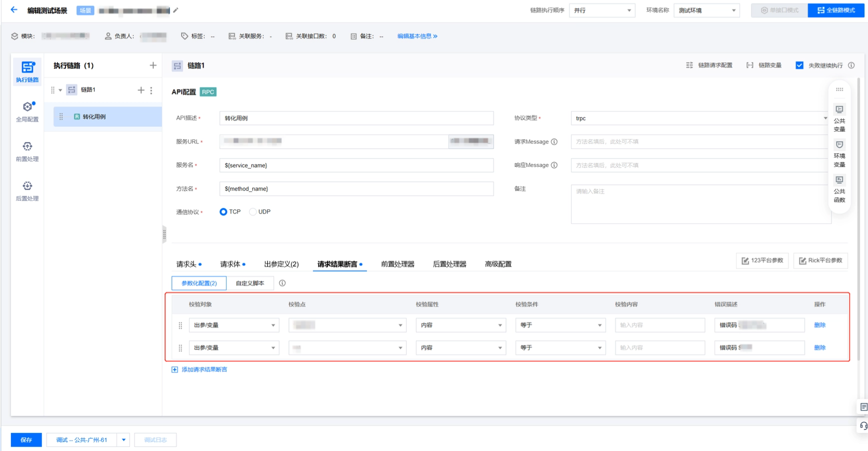Click the drag handle of the 链路1 tree row
This screenshot has width=868, height=451.
tap(52, 90)
